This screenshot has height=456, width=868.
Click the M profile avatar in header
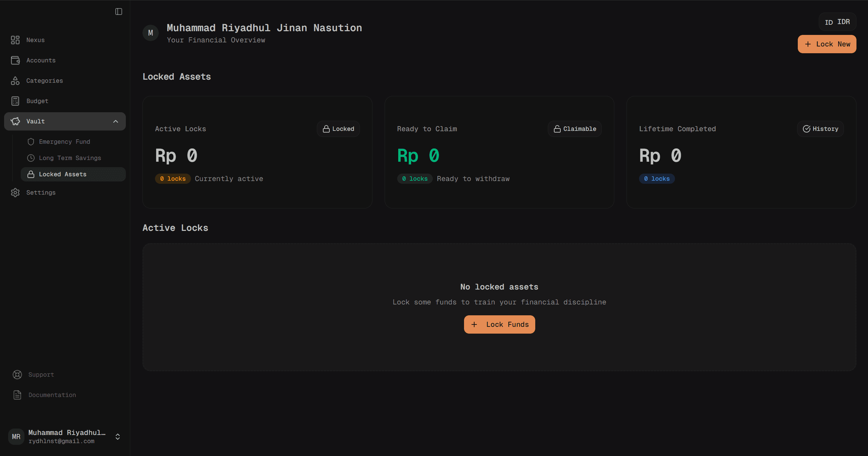151,33
